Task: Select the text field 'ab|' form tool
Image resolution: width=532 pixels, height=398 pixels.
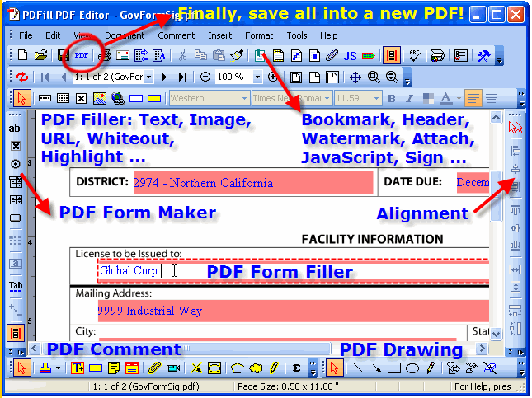Action: pos(15,129)
